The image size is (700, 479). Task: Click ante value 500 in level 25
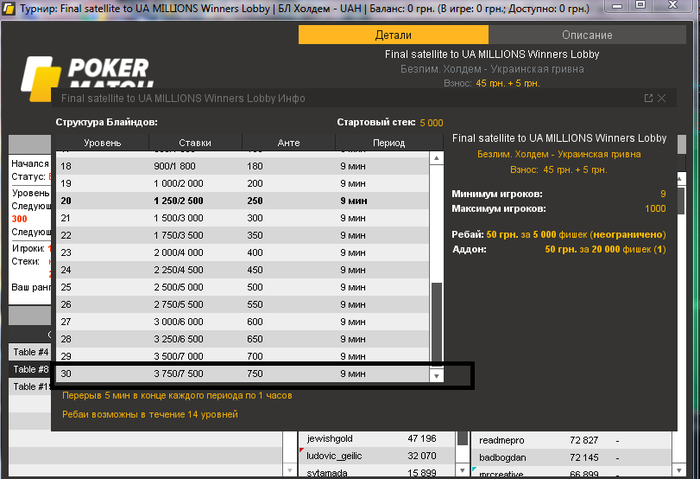(255, 287)
